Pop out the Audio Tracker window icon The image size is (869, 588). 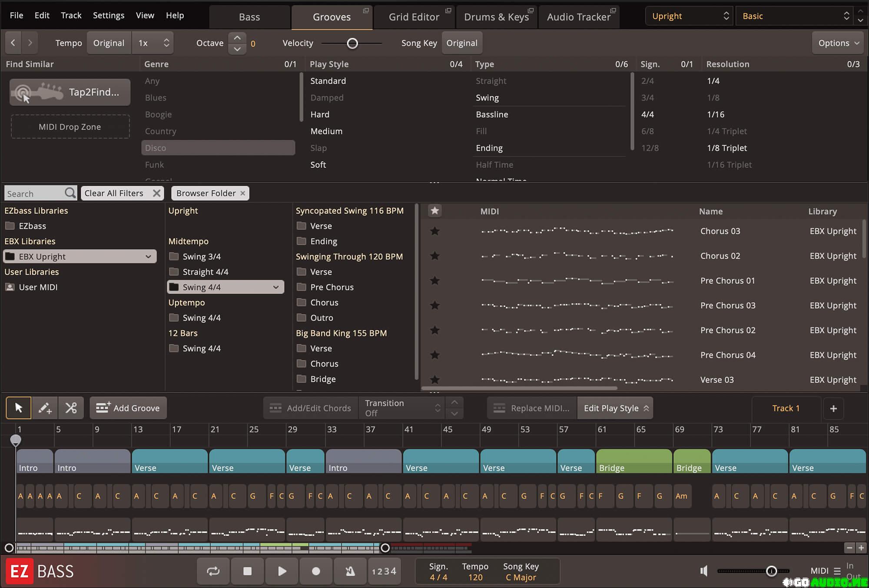(x=613, y=10)
